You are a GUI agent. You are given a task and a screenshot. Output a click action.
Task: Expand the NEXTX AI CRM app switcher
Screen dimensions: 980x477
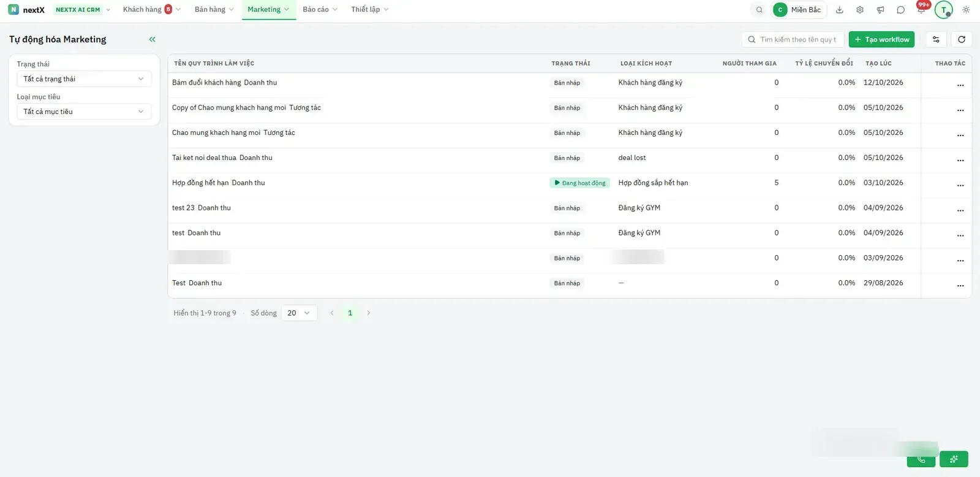click(x=83, y=10)
